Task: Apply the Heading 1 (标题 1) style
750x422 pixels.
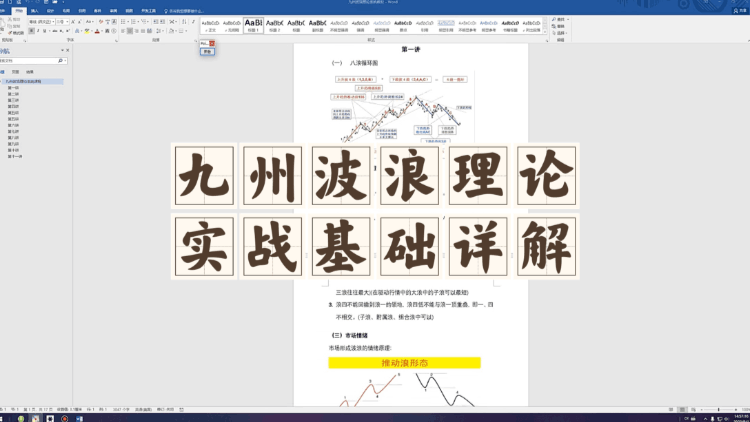Action: pos(254,24)
